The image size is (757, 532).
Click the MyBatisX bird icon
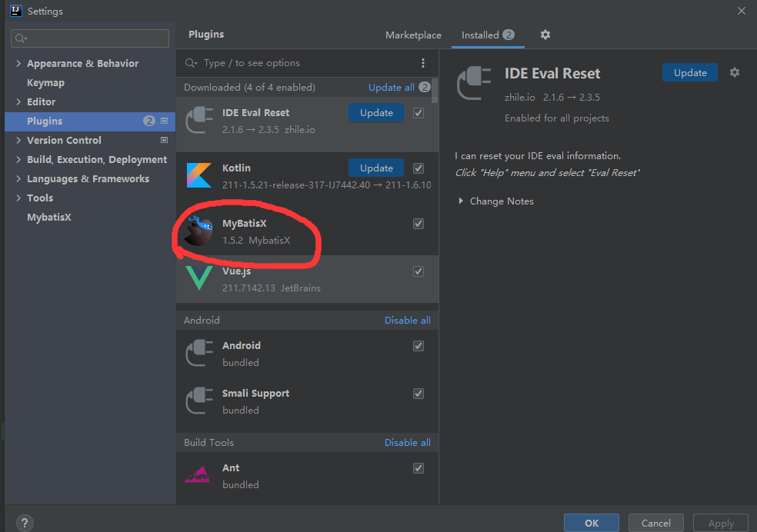pyautogui.click(x=199, y=231)
